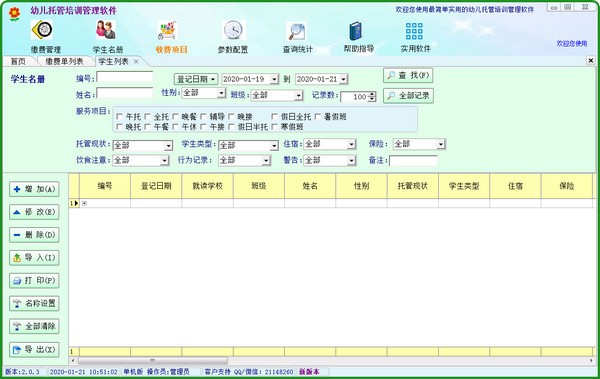The height and width of the screenshot is (379, 600).
Task: Expand the 性别 gender dropdown
Action: tap(222, 93)
